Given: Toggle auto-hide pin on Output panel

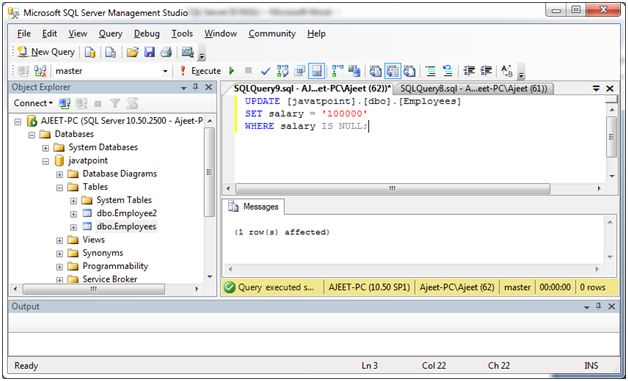Looking at the screenshot, I should pos(598,306).
